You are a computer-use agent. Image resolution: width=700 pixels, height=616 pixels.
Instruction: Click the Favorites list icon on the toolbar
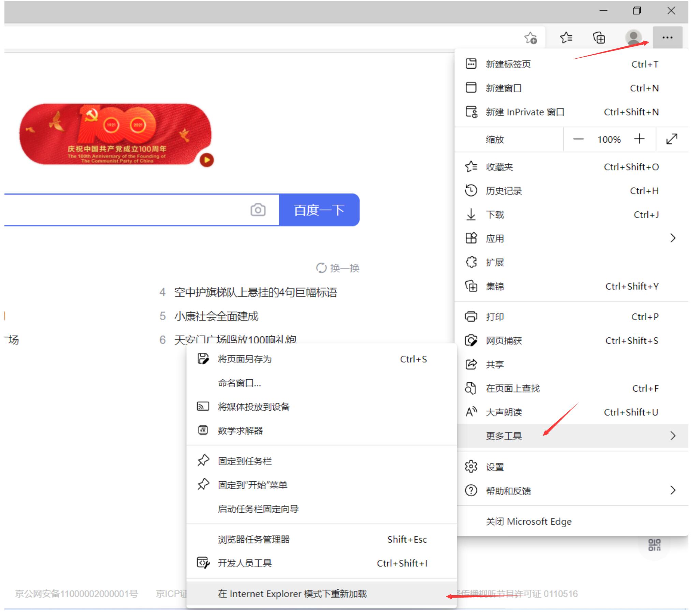pyautogui.click(x=566, y=38)
